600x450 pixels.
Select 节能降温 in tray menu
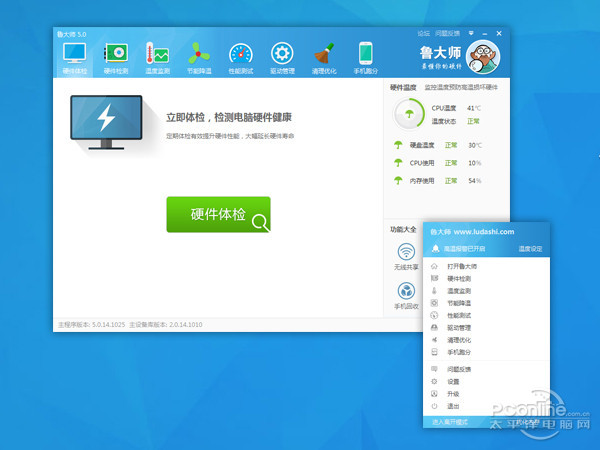459,303
